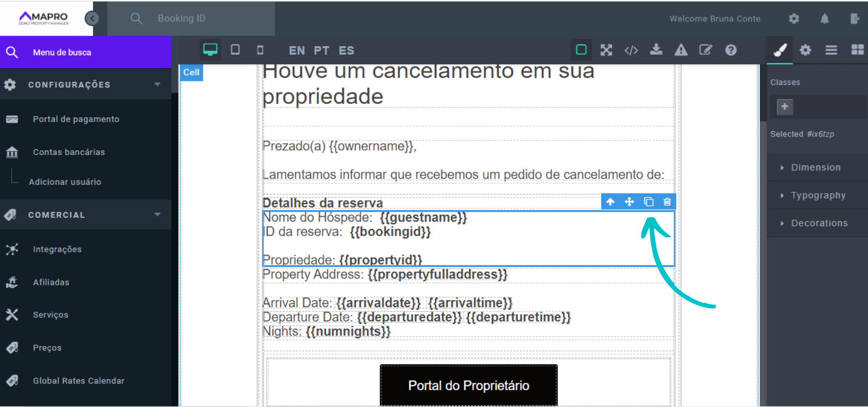Switch to tablet preview mode
Screen dimensions: 868x407
coord(235,50)
